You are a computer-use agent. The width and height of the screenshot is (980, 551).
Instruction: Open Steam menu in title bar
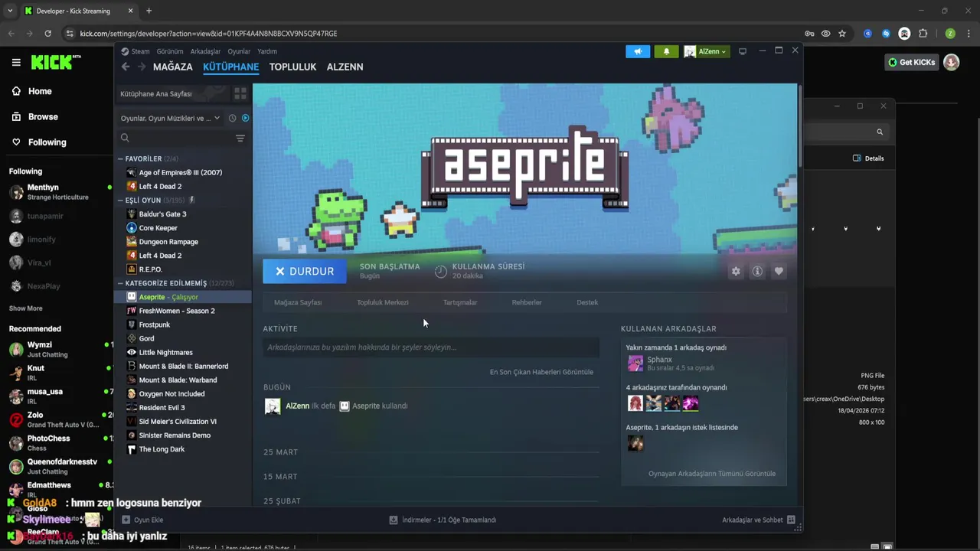coord(140,51)
